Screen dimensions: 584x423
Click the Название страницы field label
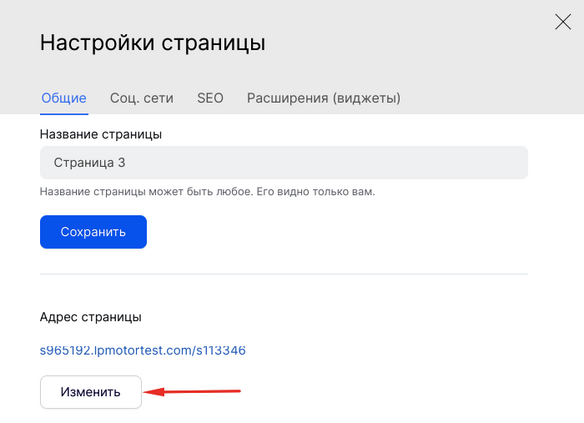tap(101, 134)
